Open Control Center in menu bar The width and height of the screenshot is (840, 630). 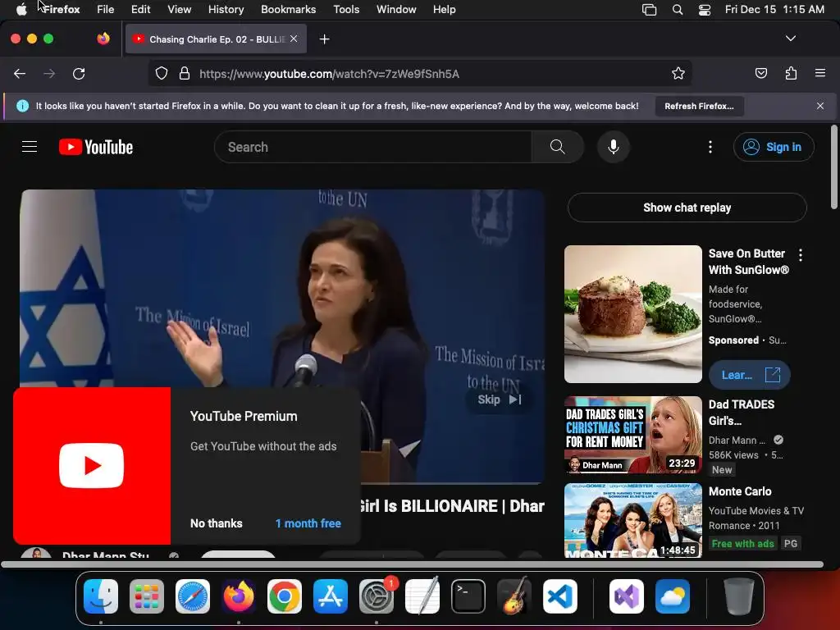click(x=705, y=10)
